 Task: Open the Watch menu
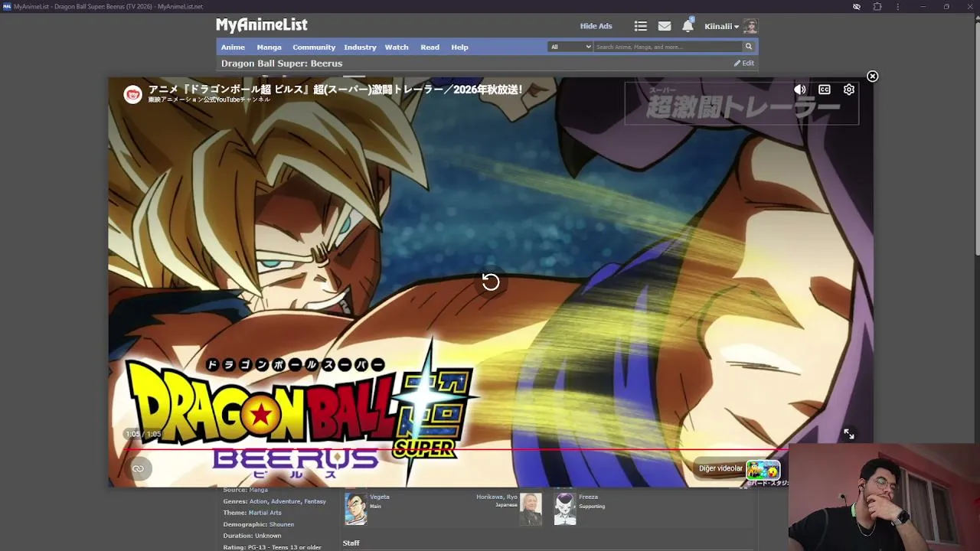tap(397, 47)
